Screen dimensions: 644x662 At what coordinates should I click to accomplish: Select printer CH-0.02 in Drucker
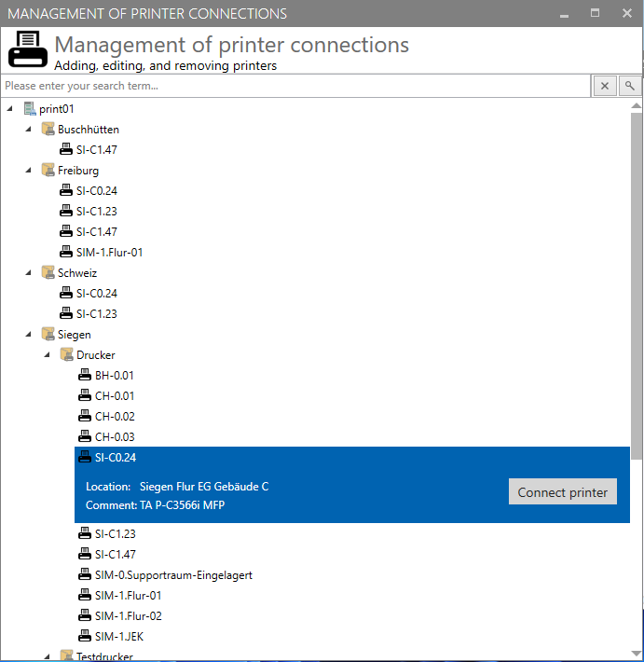pos(115,416)
